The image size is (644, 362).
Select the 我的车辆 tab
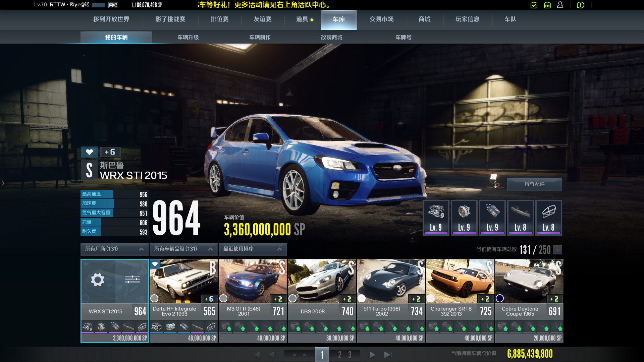pos(116,38)
